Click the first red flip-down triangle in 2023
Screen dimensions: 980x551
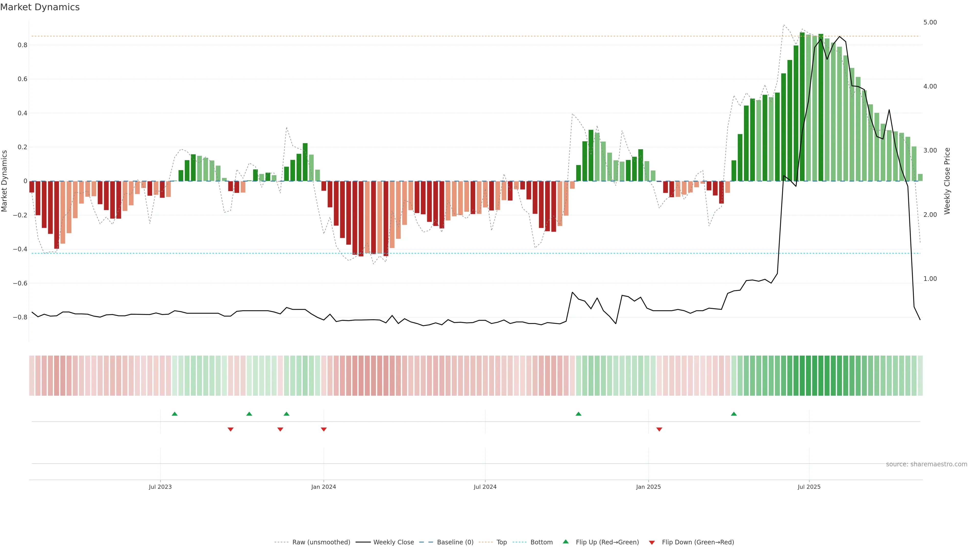pos(230,429)
